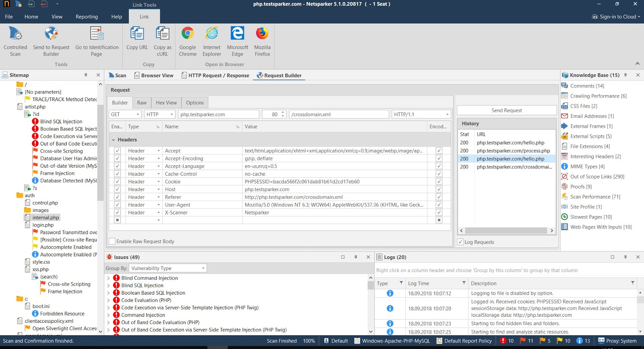Uncheck the Log Requests checkbox
This screenshot has height=349, width=644.
point(460,242)
